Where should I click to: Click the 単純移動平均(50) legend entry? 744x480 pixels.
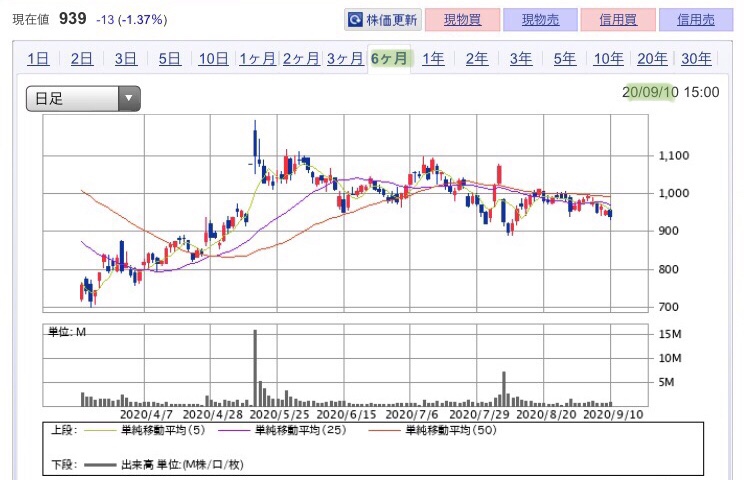point(451,430)
